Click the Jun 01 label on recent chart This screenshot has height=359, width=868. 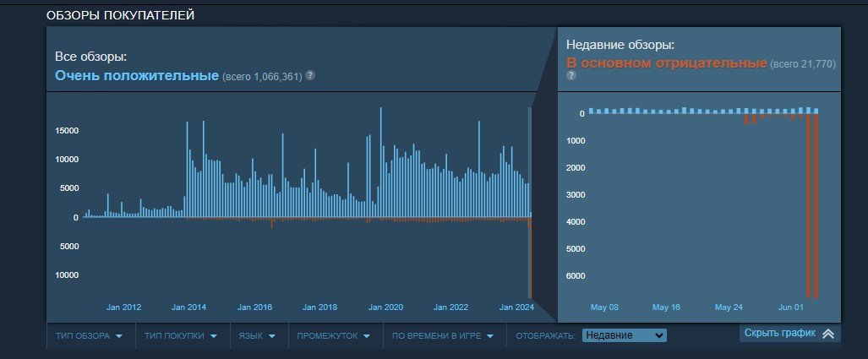(790, 307)
